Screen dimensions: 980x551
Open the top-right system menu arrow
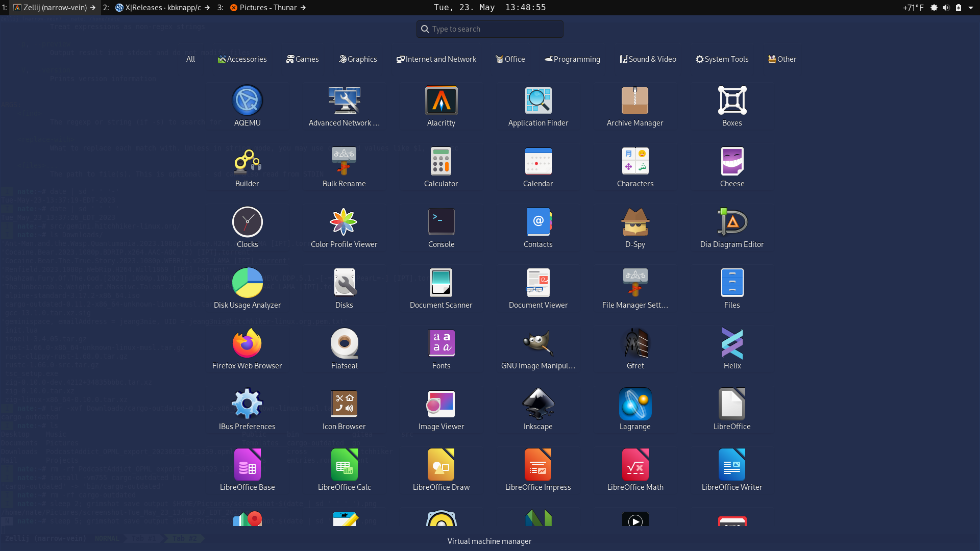[x=970, y=8]
